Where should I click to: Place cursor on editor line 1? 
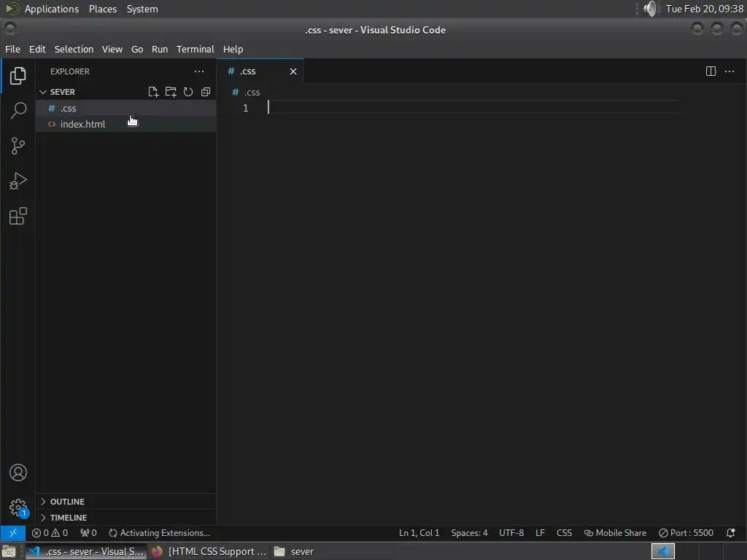coord(474,108)
